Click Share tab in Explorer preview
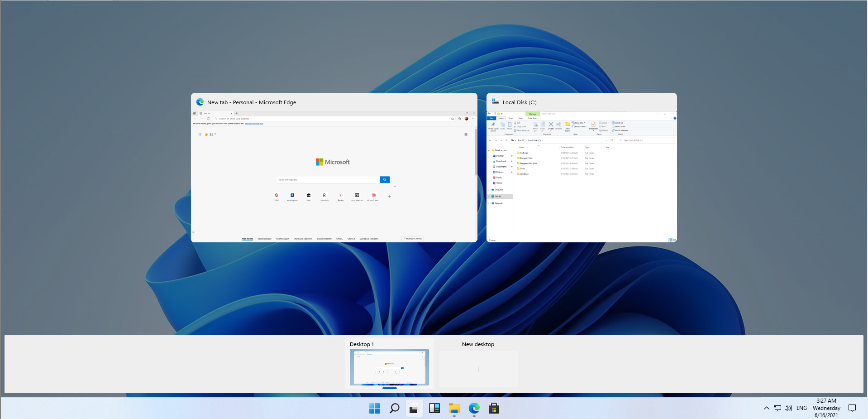The image size is (868, 419). [x=511, y=118]
